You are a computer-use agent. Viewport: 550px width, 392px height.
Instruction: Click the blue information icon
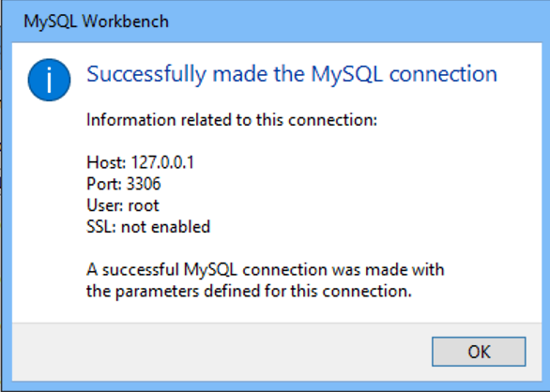[49, 80]
